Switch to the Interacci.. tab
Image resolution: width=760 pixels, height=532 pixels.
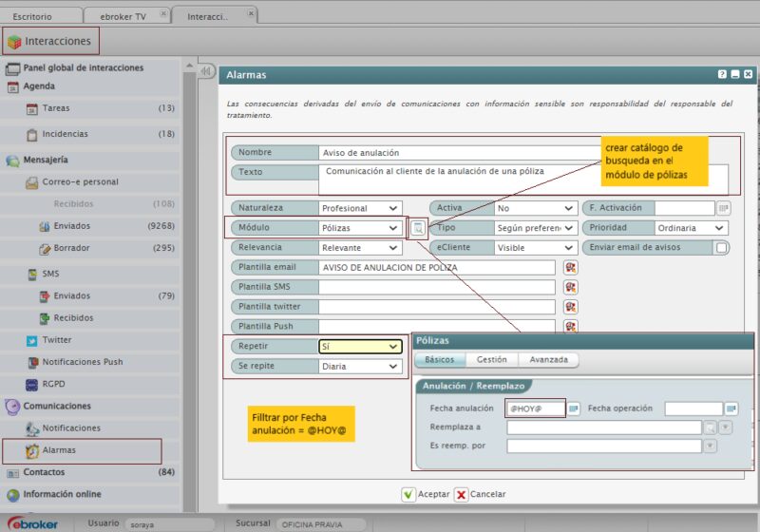pos(208,16)
